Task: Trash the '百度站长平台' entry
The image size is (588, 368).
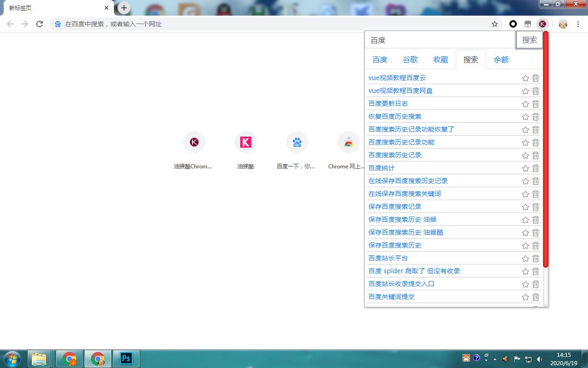Action: pyautogui.click(x=536, y=259)
